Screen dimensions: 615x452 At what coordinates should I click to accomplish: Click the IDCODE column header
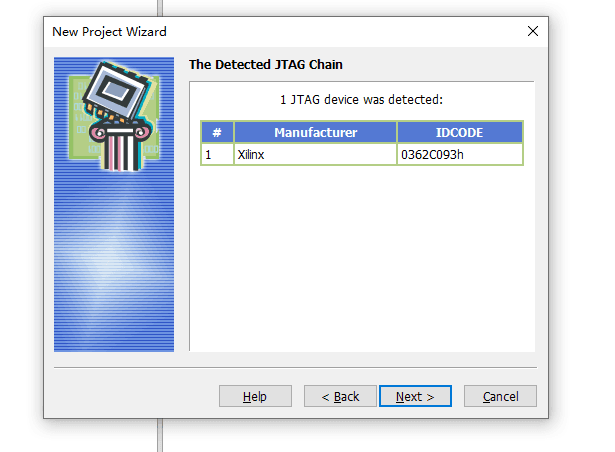(460, 132)
